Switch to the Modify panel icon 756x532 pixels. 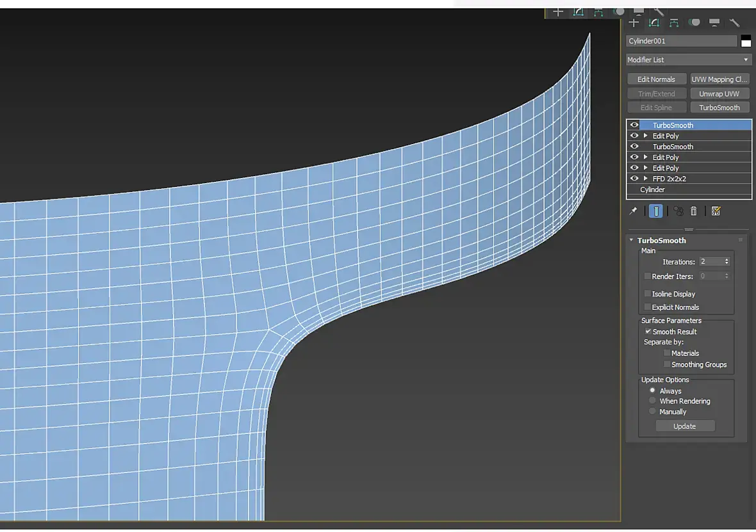(653, 22)
